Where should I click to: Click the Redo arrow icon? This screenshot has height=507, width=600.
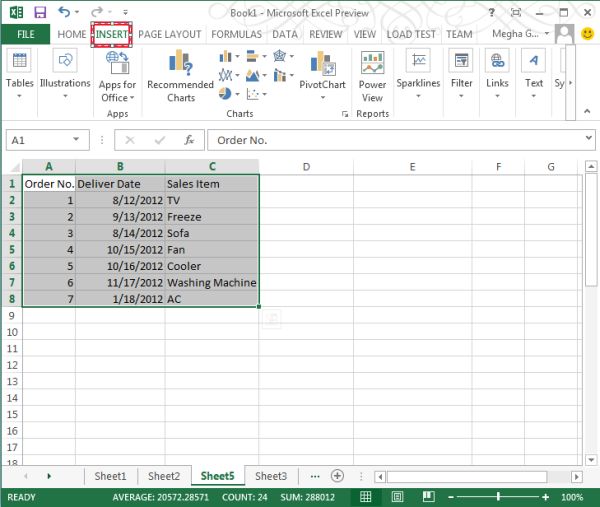point(97,12)
